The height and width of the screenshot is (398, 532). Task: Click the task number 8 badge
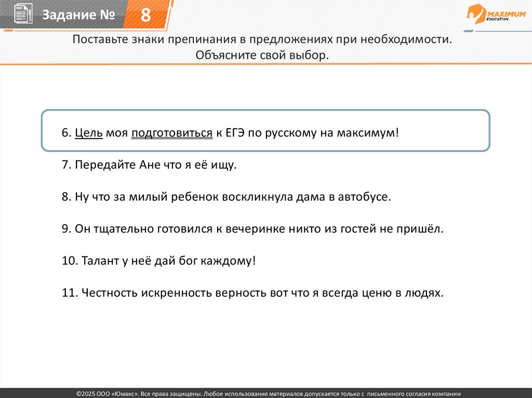point(145,15)
